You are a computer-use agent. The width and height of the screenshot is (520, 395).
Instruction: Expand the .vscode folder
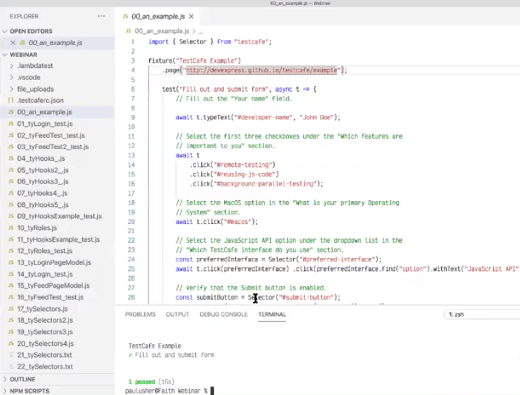29,77
